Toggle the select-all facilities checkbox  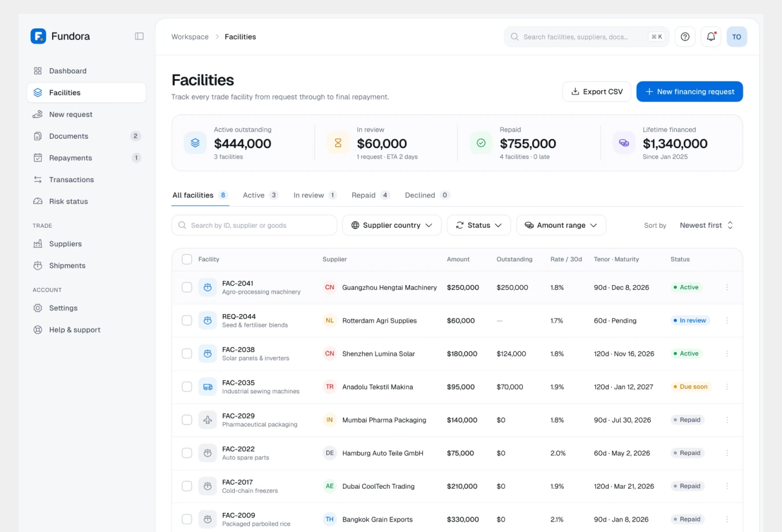(x=187, y=259)
